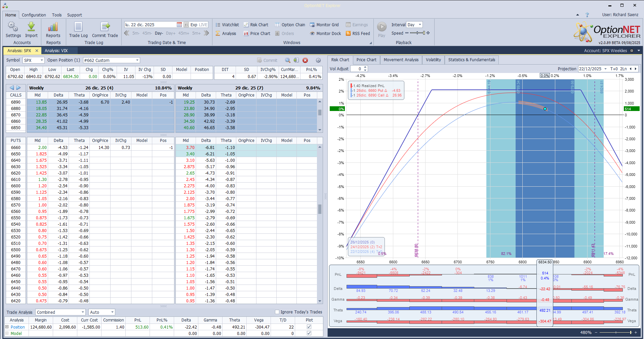Uncheck the Plot checkbox for Position row
The width and height of the screenshot is (644, 339).
(x=309, y=327)
